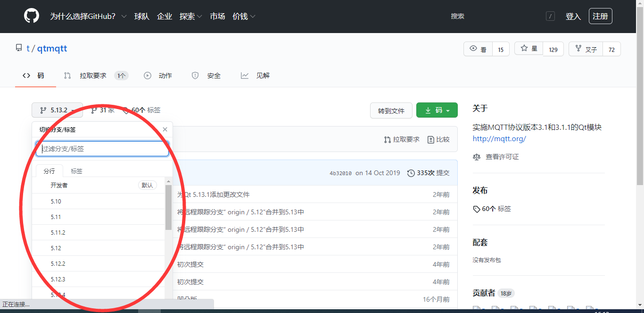This screenshot has width=644, height=313.
Task: Toggle the 5.13.2 branch selector
Action: [x=57, y=110]
